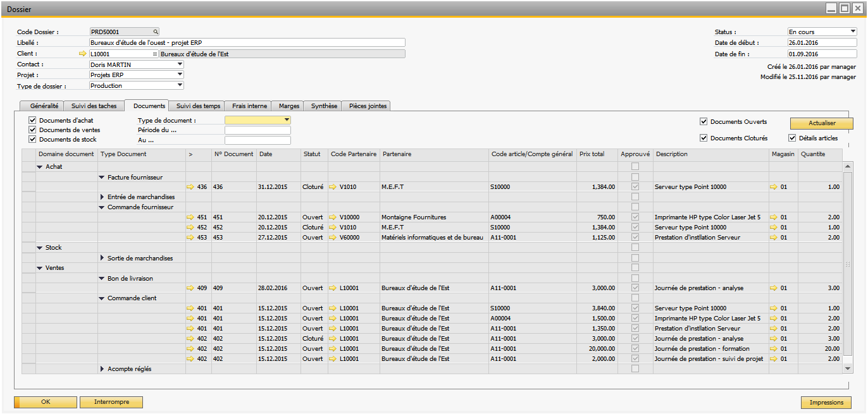Screen dimensions: 868x414
Task: Click the search icon in Code Dossier field
Action: [x=155, y=32]
